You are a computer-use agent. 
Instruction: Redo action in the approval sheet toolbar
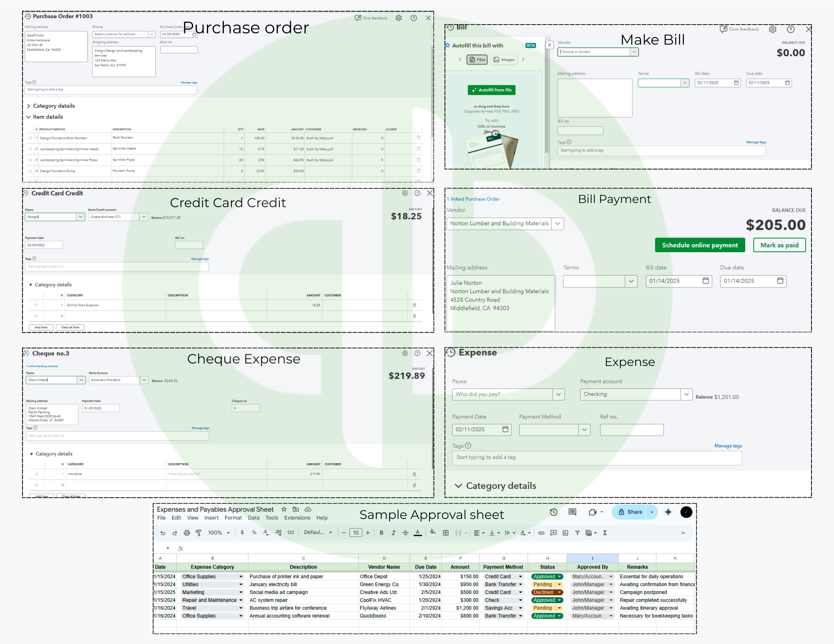[175, 533]
